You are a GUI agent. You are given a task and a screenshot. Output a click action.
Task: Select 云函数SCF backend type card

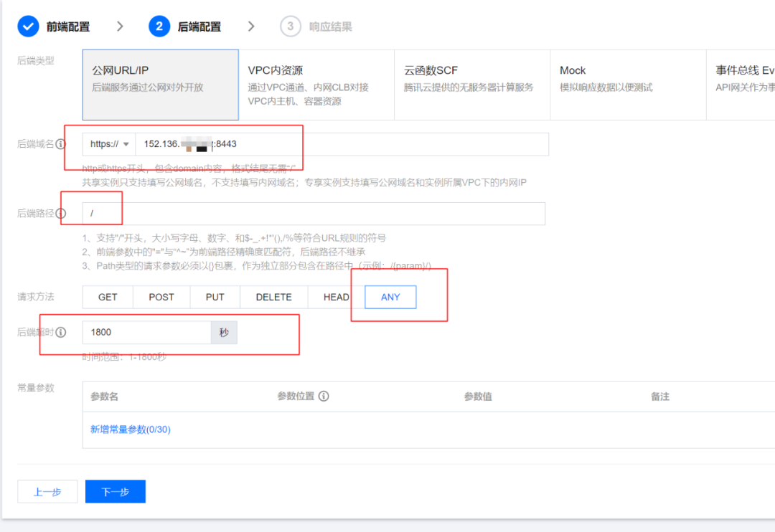tap(472, 85)
